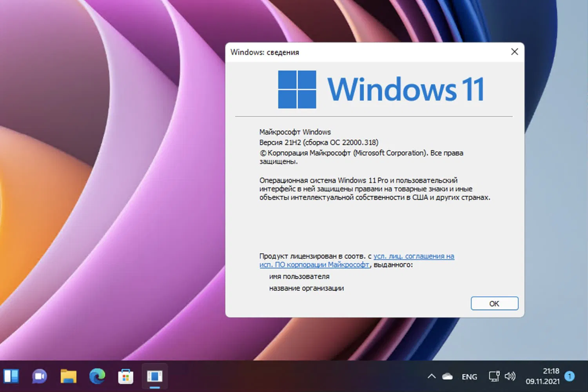Click the Windows 11 wordmark in dialog
Screen dimensions: 588x392
click(x=406, y=89)
